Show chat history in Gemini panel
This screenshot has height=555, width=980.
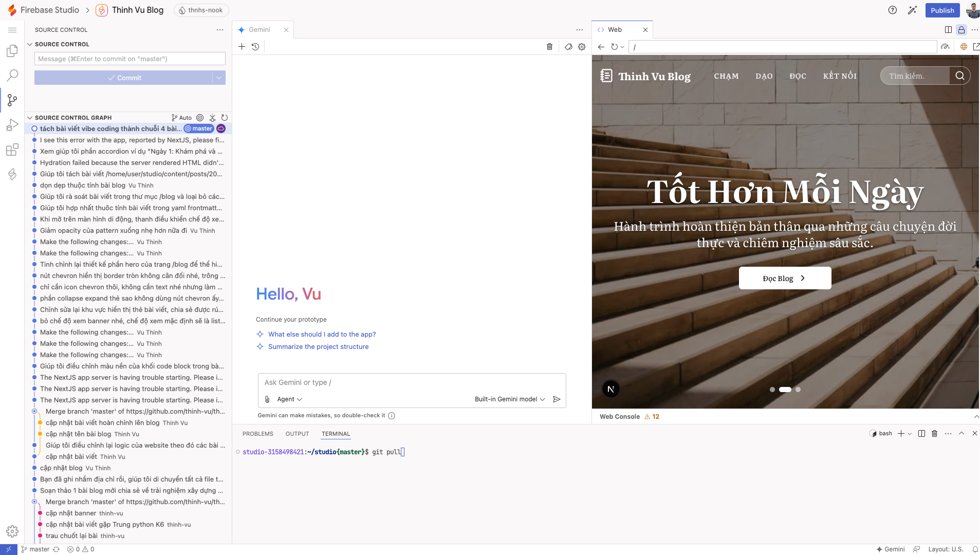pos(255,47)
